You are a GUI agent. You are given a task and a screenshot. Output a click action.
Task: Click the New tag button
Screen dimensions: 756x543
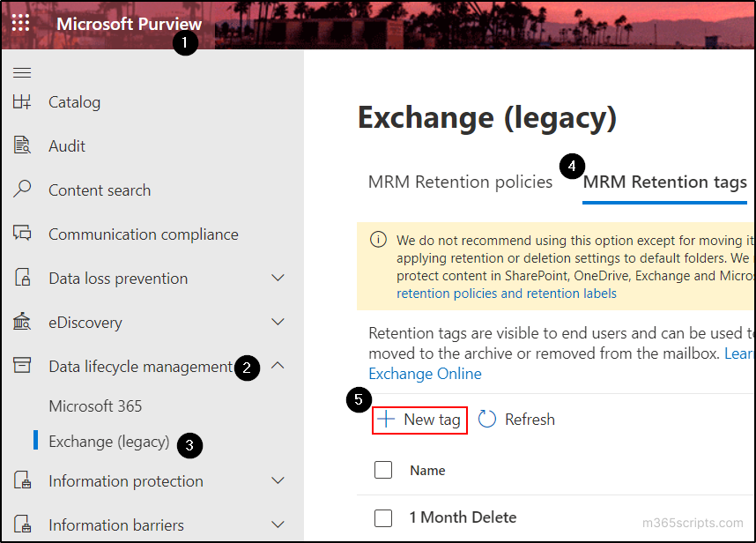[419, 420]
